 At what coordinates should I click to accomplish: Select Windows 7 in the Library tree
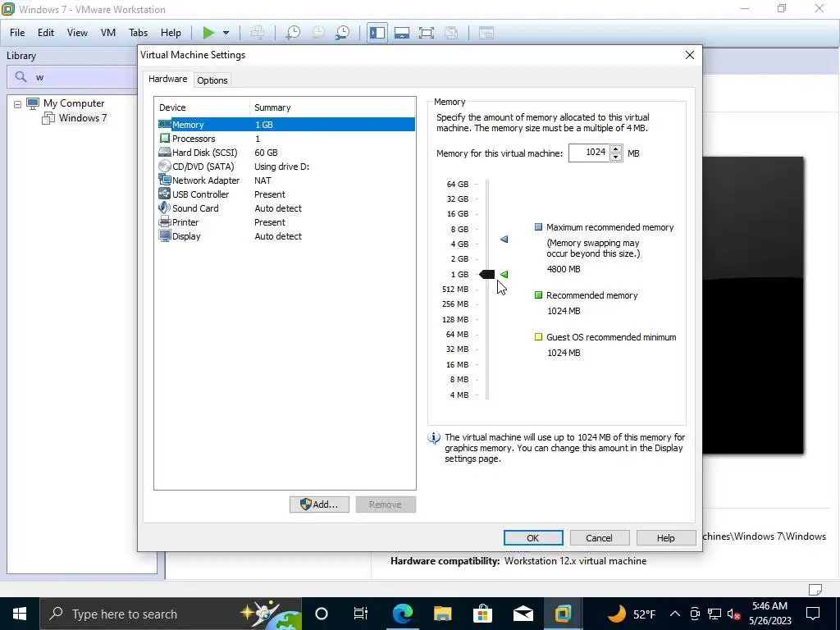tap(83, 118)
